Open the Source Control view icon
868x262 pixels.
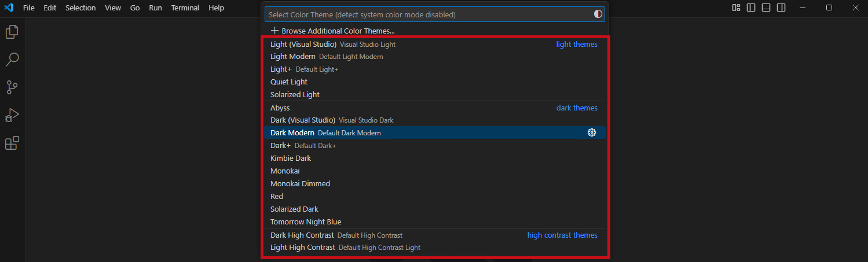coord(12,87)
